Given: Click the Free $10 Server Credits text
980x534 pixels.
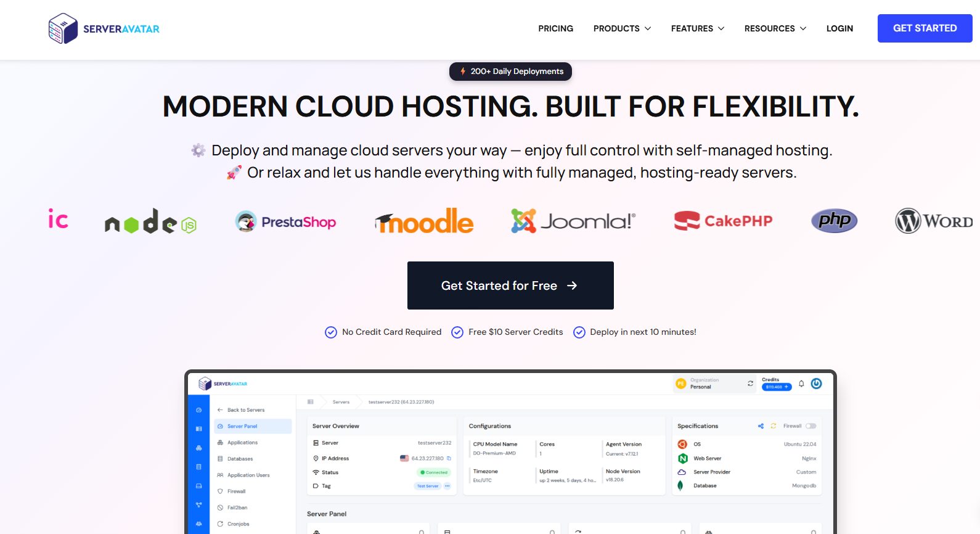Looking at the screenshot, I should click(x=515, y=332).
